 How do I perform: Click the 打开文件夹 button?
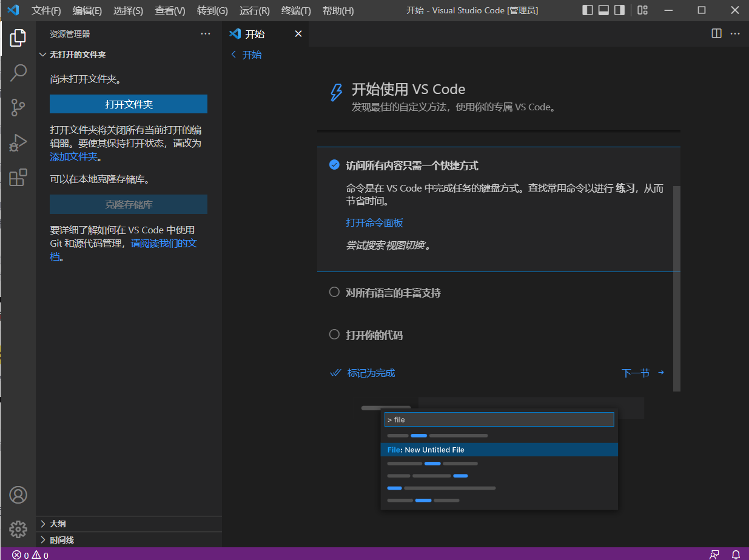click(129, 104)
